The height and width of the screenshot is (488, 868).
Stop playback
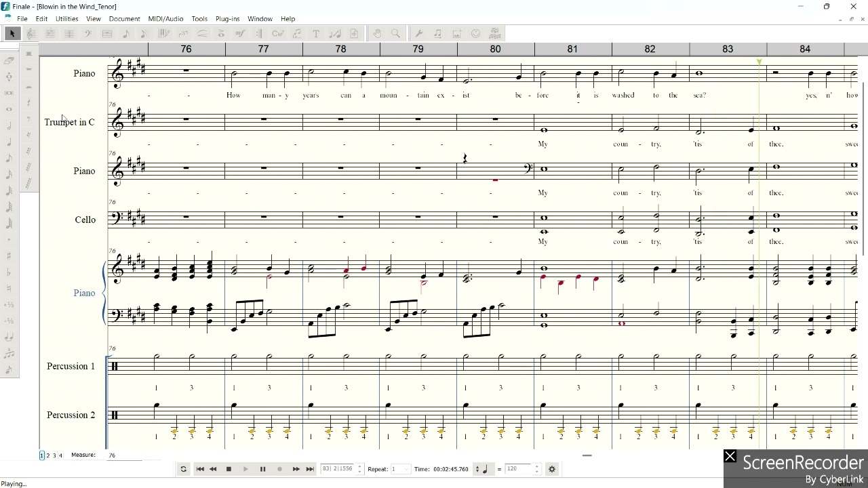point(229,469)
